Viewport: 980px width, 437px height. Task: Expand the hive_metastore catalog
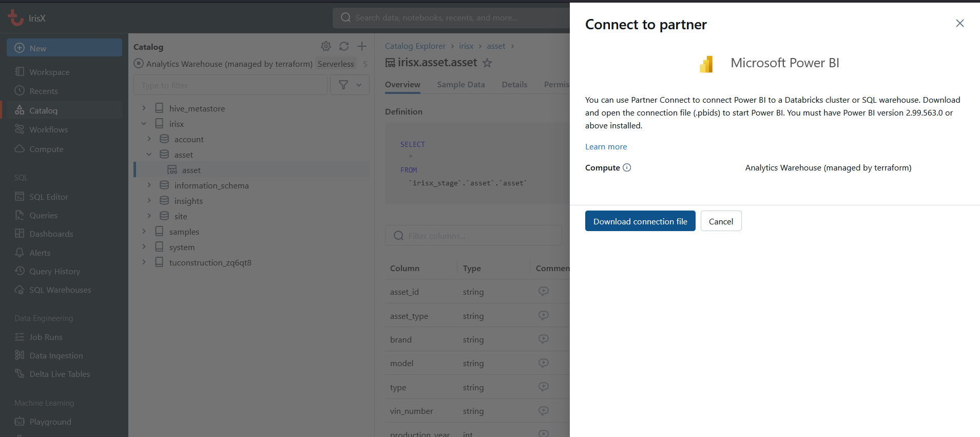tap(144, 108)
